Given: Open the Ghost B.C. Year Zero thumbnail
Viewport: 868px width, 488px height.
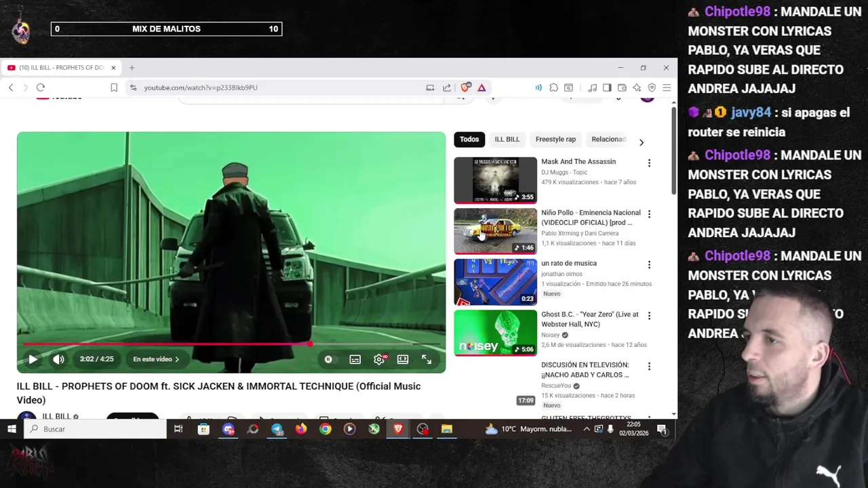Looking at the screenshot, I should pos(495,333).
